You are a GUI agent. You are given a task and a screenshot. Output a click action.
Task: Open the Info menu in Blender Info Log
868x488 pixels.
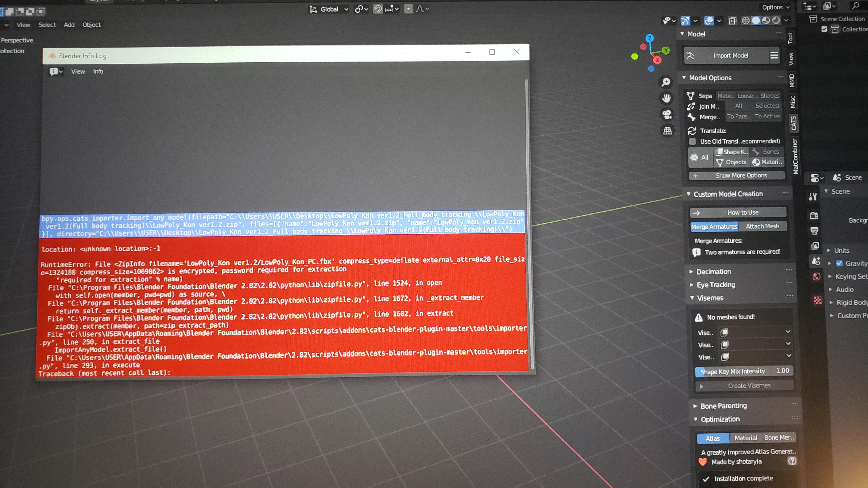coord(98,71)
